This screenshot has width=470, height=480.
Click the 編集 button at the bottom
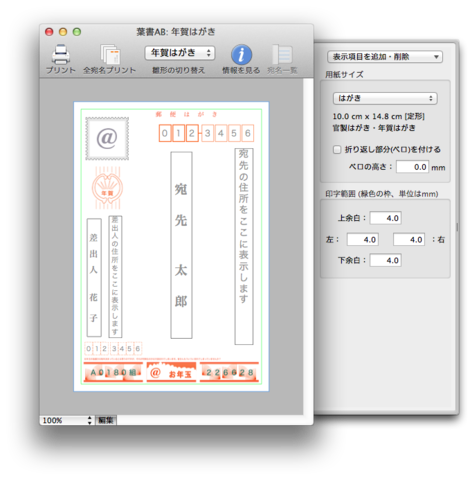(x=106, y=420)
